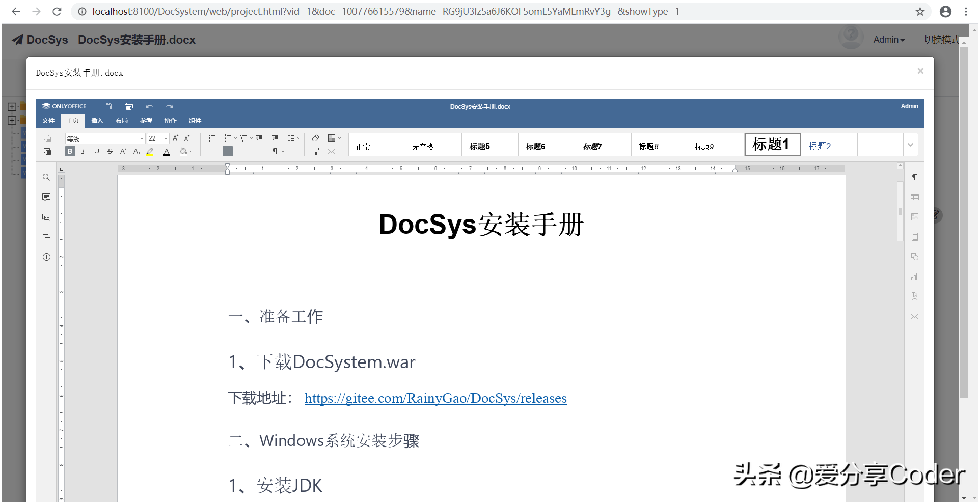Open the 文件 tab
This screenshot has width=980, height=502.
pos(48,121)
